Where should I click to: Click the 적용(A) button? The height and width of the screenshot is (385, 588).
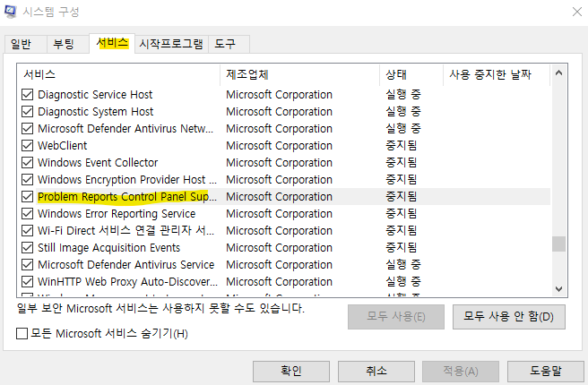coord(461,372)
